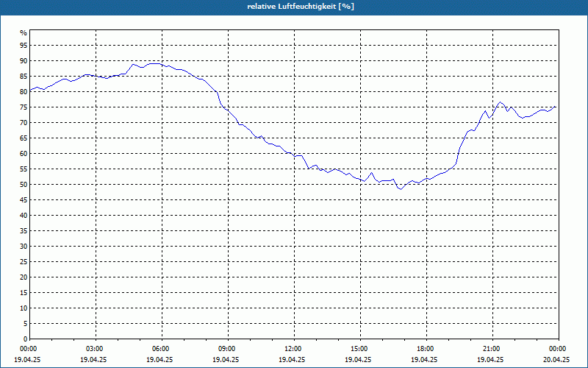The image size is (588, 368).
Task: Click '19.04.25' date under '03:00'
Action: pyautogui.click(x=93, y=359)
